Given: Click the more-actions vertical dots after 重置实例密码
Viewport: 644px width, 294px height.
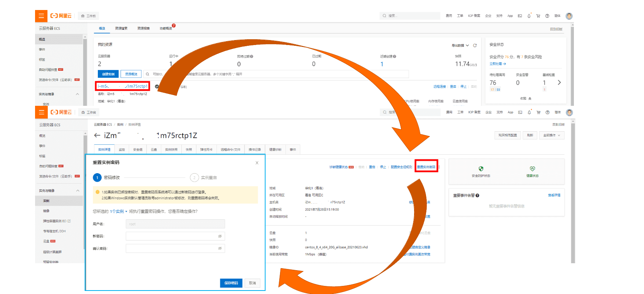Looking at the screenshot, I should coord(439,167).
